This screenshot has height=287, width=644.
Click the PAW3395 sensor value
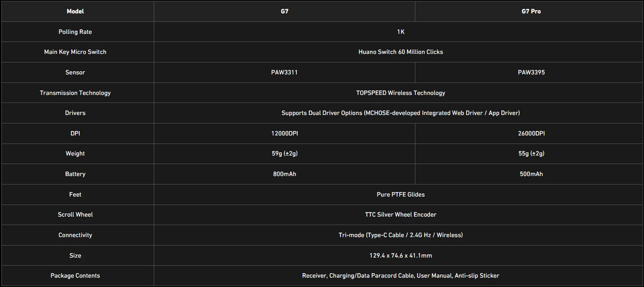(531, 72)
